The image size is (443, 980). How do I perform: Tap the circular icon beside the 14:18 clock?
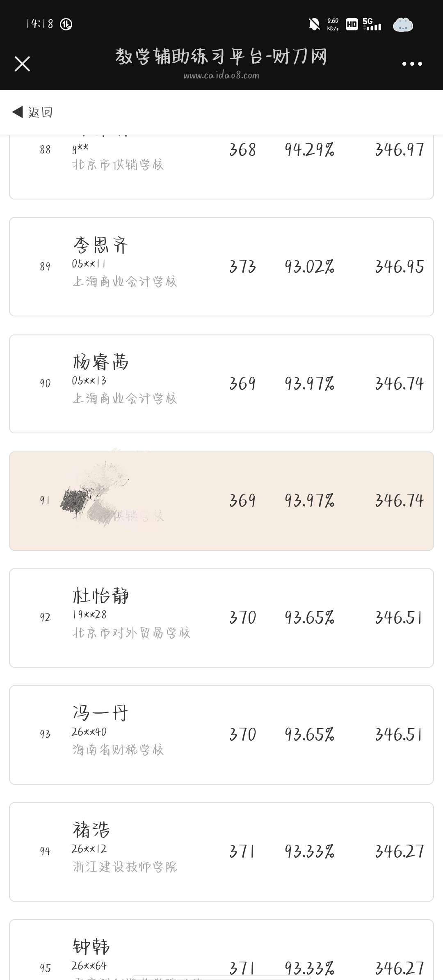[x=66, y=24]
